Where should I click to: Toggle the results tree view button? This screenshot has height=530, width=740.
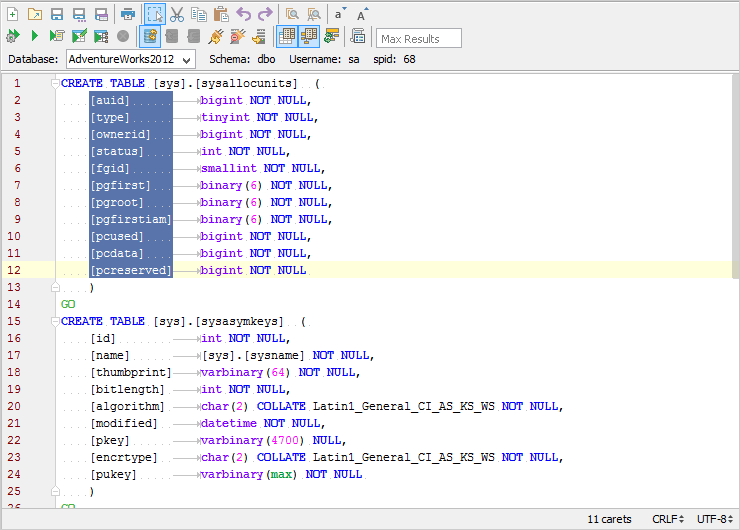tap(309, 36)
